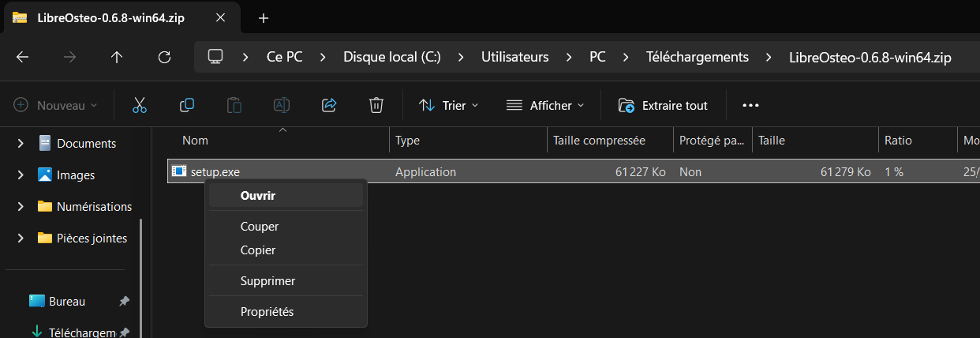Select the LibreOsteo-0.6.8-win64.zip window tab

tap(122, 17)
